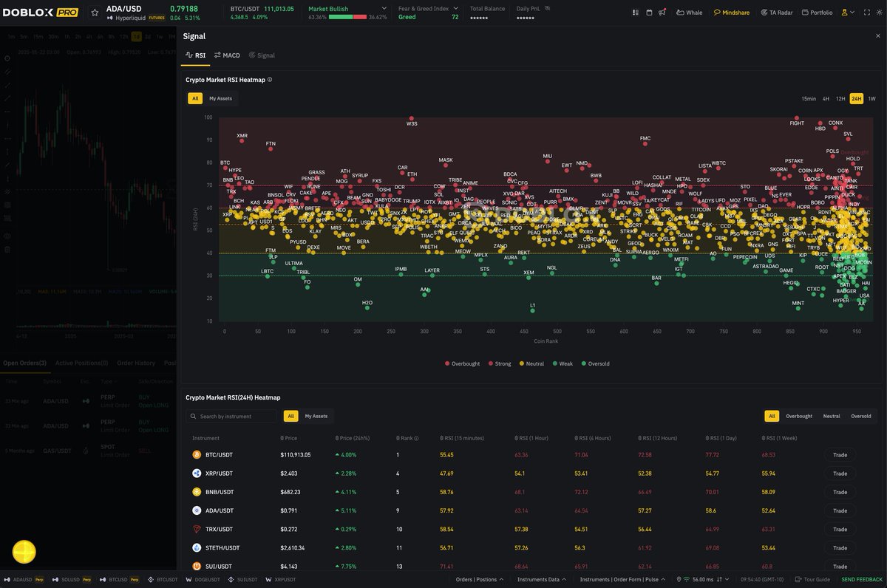Open the user account menu
This screenshot has height=588, width=887.
click(848, 13)
